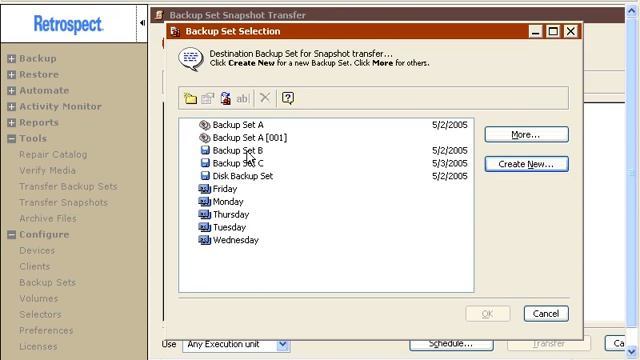
Task: Expand the Activity Monitor sidebar section
Action: (x=11, y=107)
